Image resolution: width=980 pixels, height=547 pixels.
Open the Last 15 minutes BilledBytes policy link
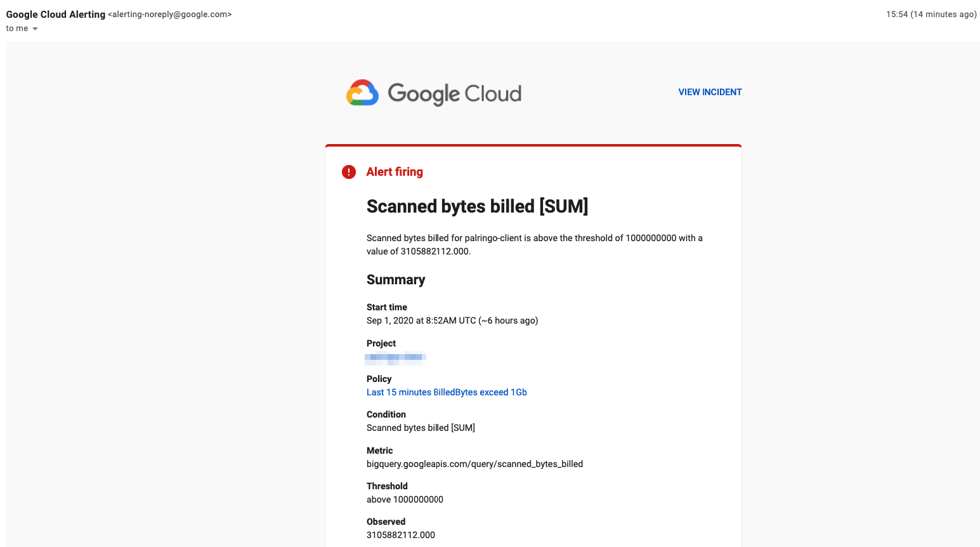click(x=447, y=392)
